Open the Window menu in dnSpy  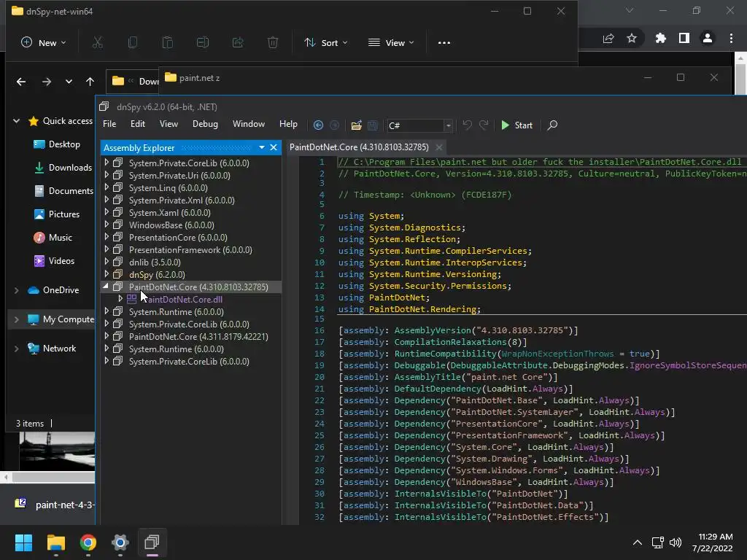248,124
